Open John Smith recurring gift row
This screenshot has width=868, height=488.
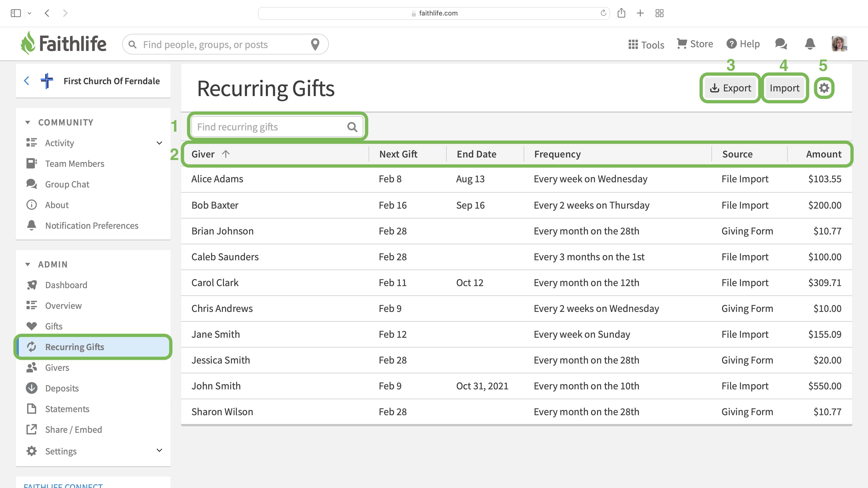point(516,386)
